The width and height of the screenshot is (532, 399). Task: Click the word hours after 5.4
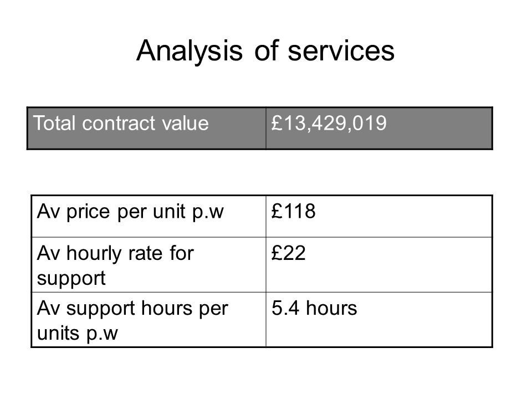tap(331, 308)
